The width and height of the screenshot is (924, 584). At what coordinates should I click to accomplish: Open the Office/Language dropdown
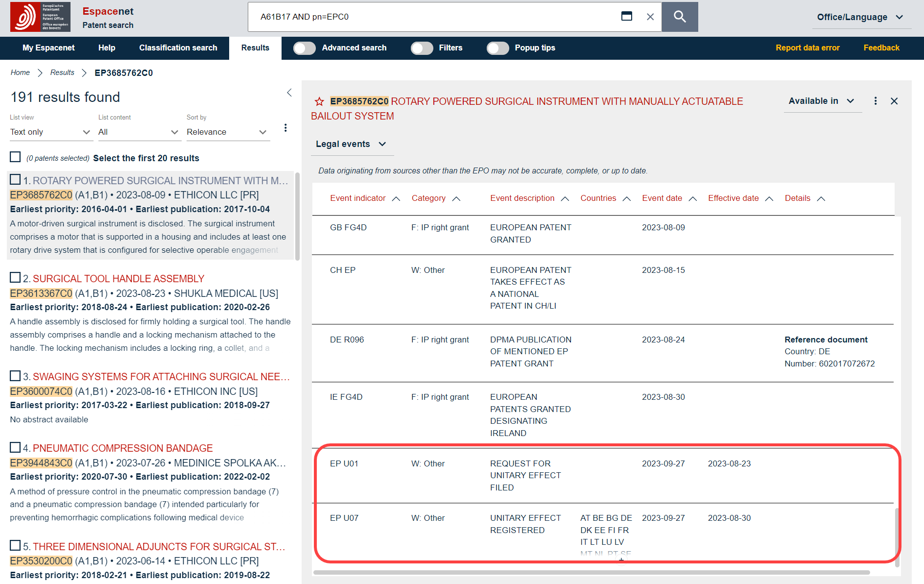859,17
